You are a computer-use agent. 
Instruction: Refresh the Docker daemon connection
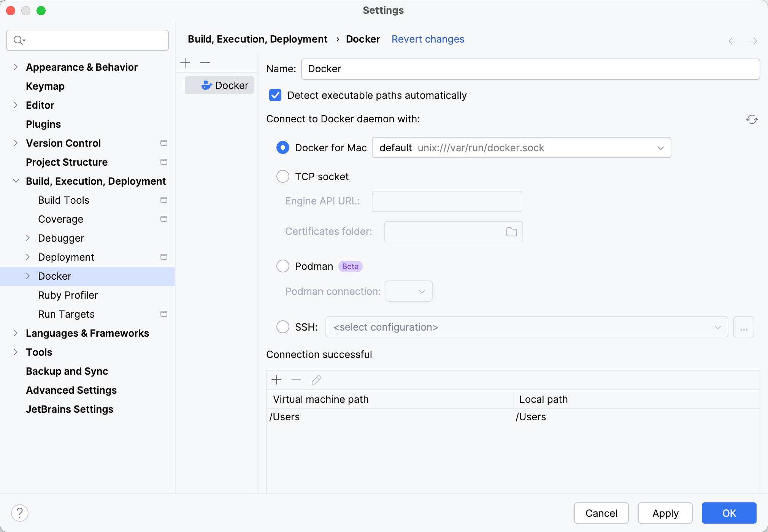coord(752,120)
